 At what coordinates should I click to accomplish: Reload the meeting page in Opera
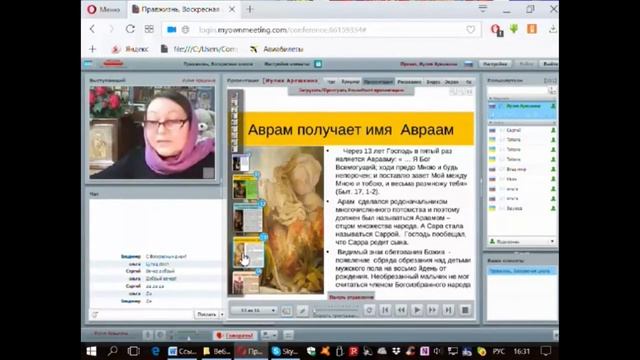click(130, 29)
